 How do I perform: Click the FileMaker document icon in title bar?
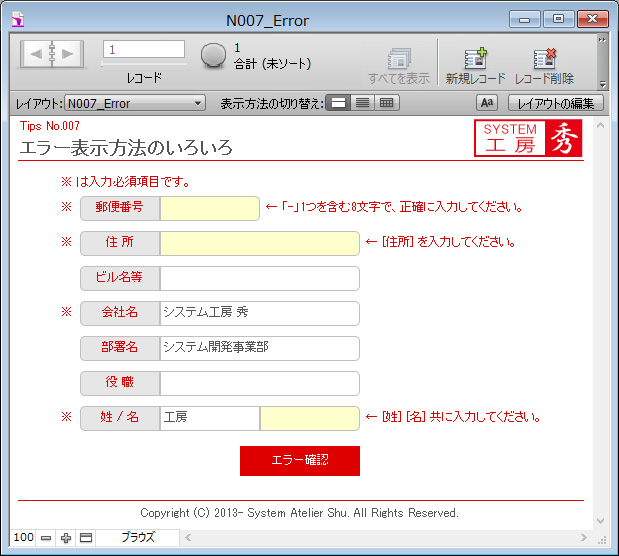(18, 20)
